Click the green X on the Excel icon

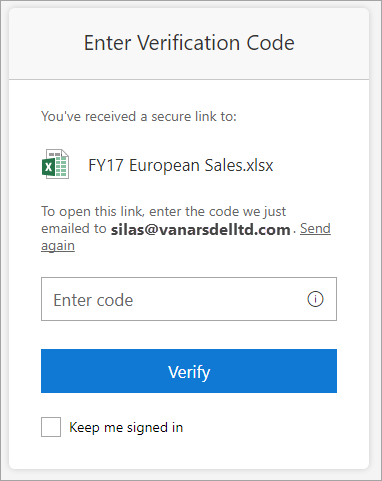click(48, 167)
